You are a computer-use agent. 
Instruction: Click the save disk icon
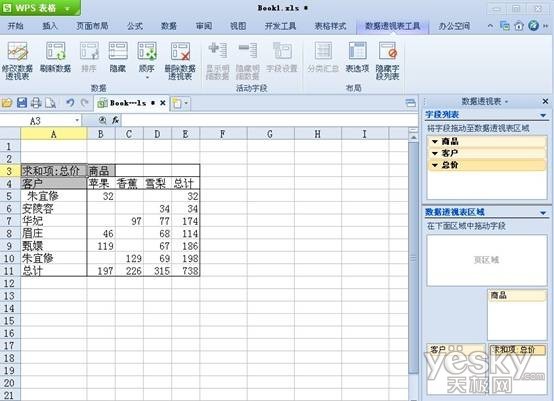coord(22,103)
